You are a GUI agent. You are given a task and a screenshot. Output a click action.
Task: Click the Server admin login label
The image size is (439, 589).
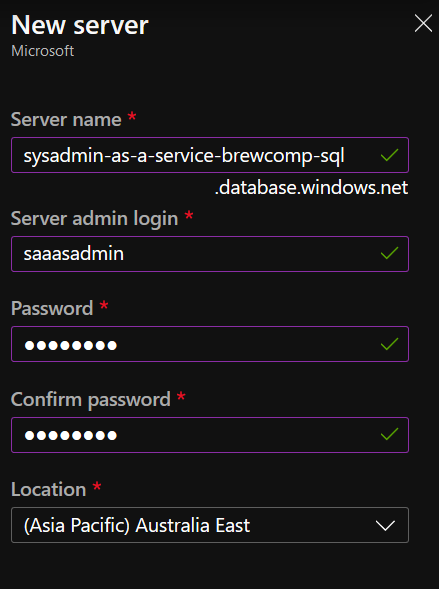tap(95, 219)
